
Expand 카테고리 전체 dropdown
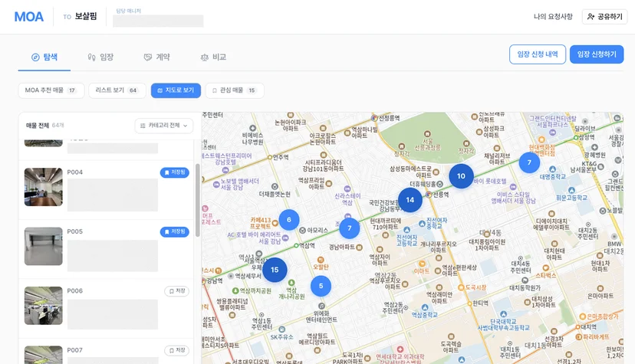tap(163, 126)
